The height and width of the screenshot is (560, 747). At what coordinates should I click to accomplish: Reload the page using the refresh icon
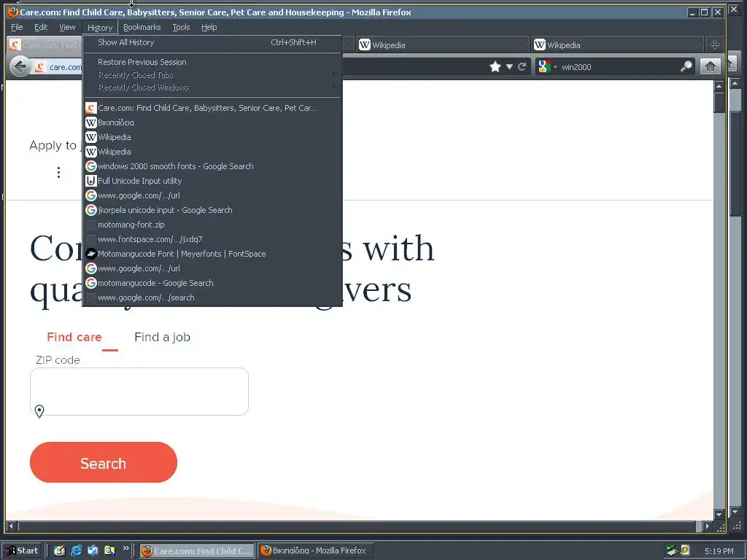[x=522, y=66]
